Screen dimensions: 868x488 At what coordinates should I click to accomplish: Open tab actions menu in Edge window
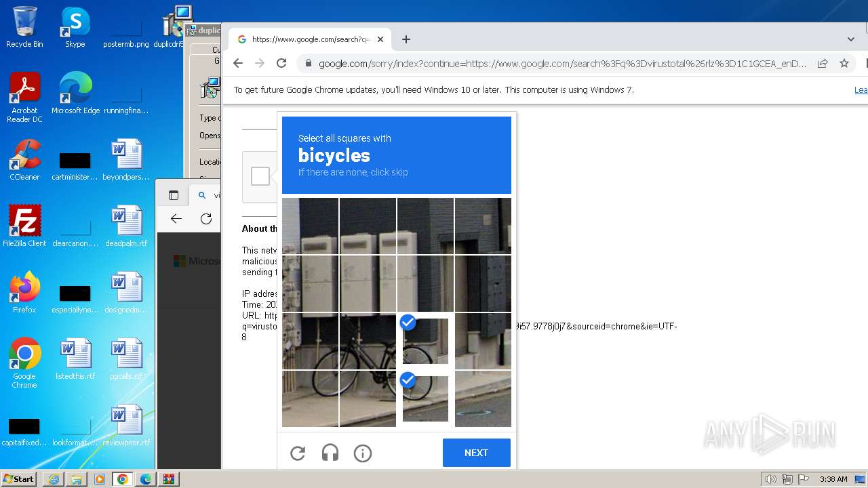click(x=174, y=195)
